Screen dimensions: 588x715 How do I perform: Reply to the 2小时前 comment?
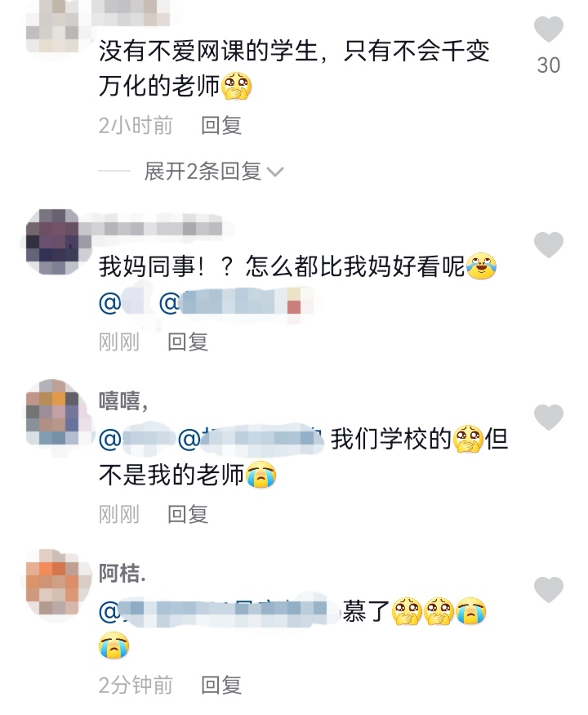coord(221,125)
